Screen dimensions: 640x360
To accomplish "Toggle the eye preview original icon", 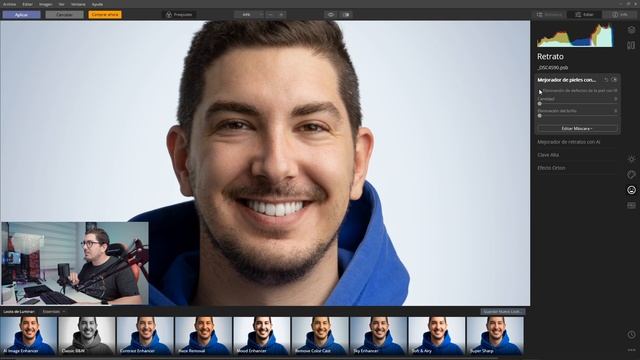I will coord(331,15).
